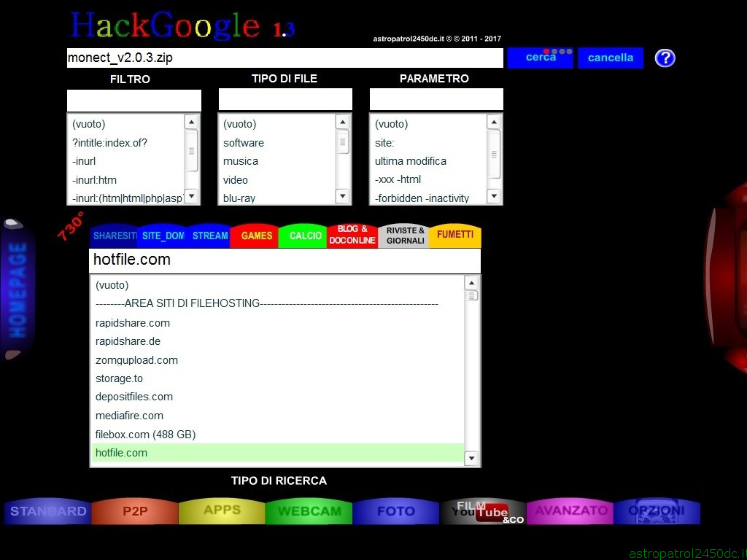Switch to the SITE_DOM tab
This screenshot has height=560, width=747.
pos(162,236)
